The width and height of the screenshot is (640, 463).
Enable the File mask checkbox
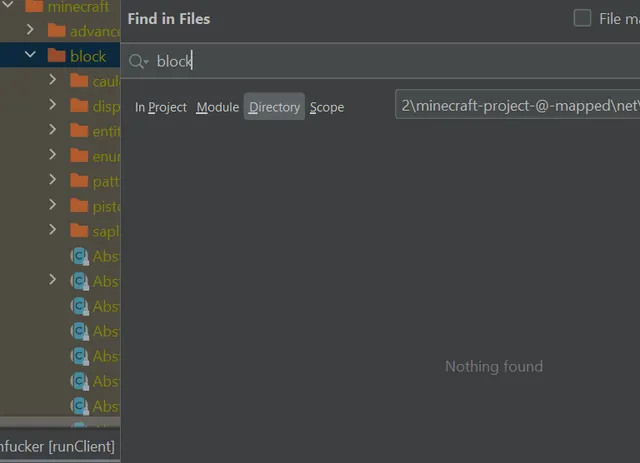582,18
